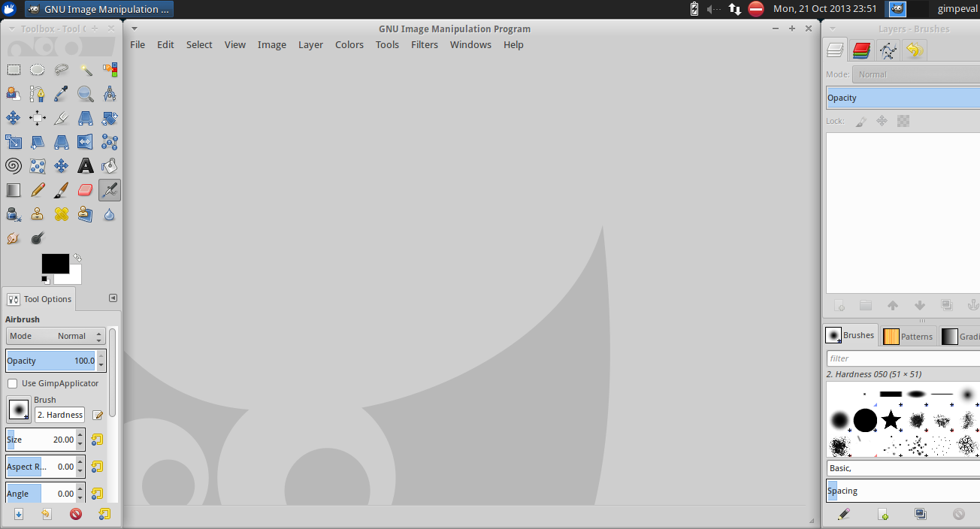The image size is (980, 529).
Task: Activate the Measure compass tool
Action: click(110, 94)
